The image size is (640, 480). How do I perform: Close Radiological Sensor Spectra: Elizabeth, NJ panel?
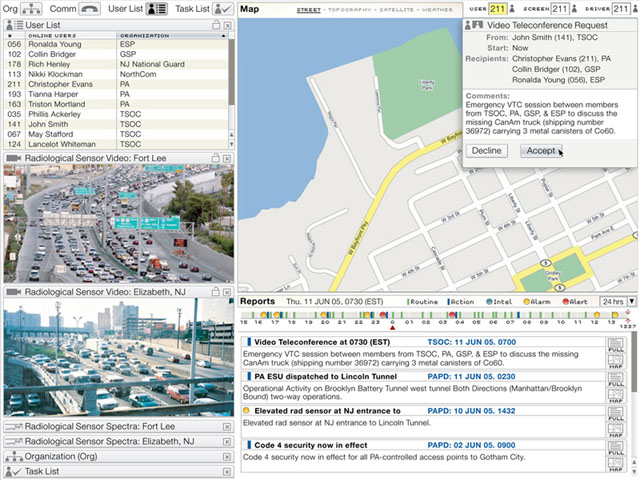click(227, 442)
